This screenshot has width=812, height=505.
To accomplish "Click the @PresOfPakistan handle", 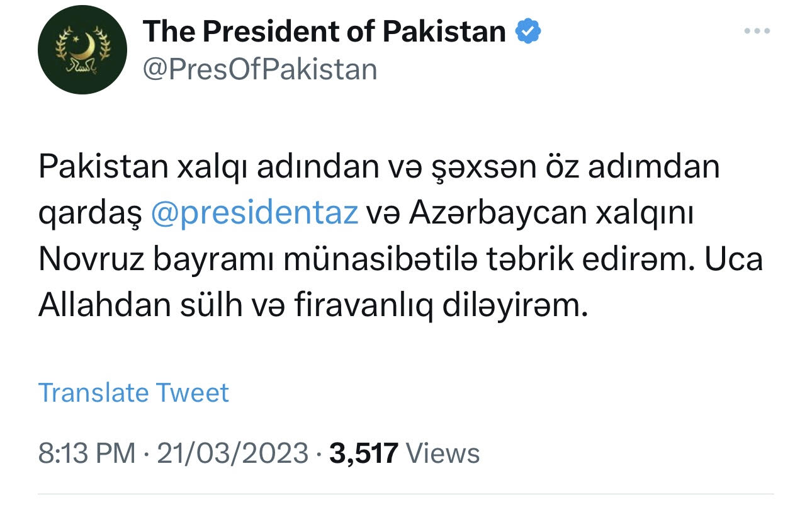I will tap(260, 69).
